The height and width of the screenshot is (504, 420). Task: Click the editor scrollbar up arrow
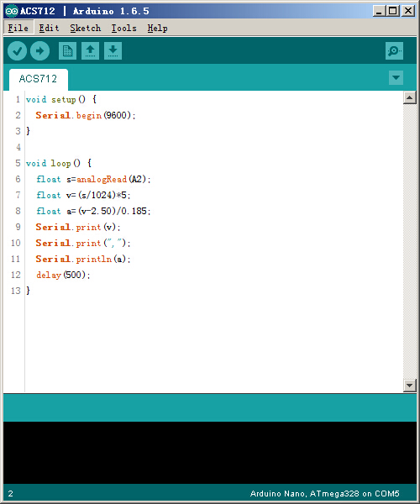pos(409,97)
